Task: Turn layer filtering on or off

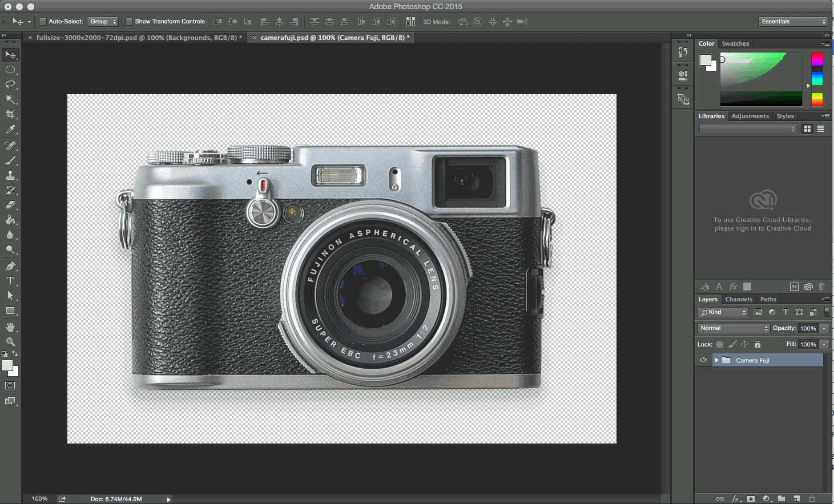Action: [x=827, y=312]
